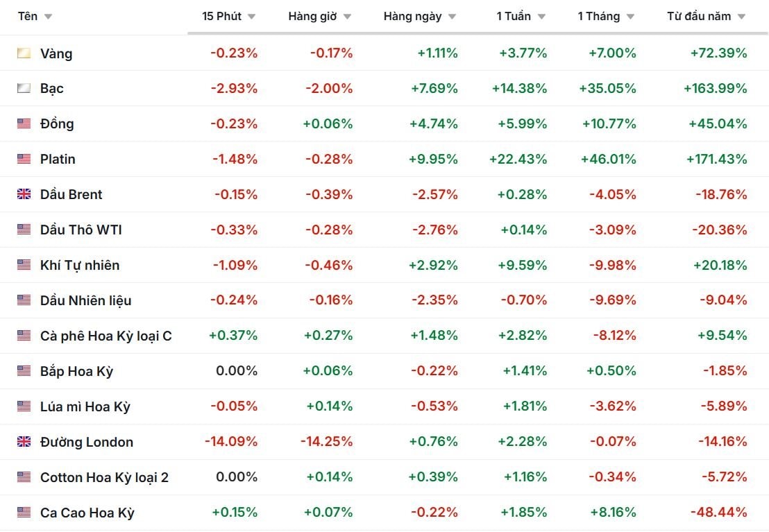
Task: Open the Cotton Hoa Kỳ loại 2 link
Action: pos(104,477)
